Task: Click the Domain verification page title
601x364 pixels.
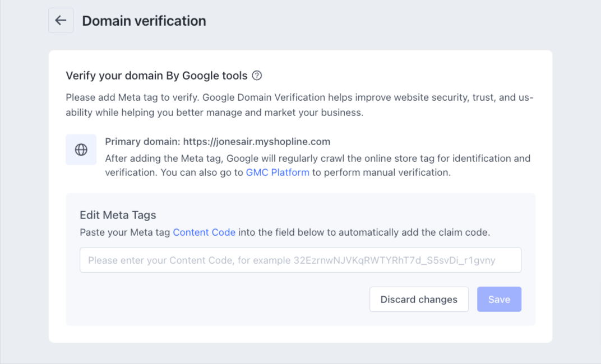Action: pos(144,21)
